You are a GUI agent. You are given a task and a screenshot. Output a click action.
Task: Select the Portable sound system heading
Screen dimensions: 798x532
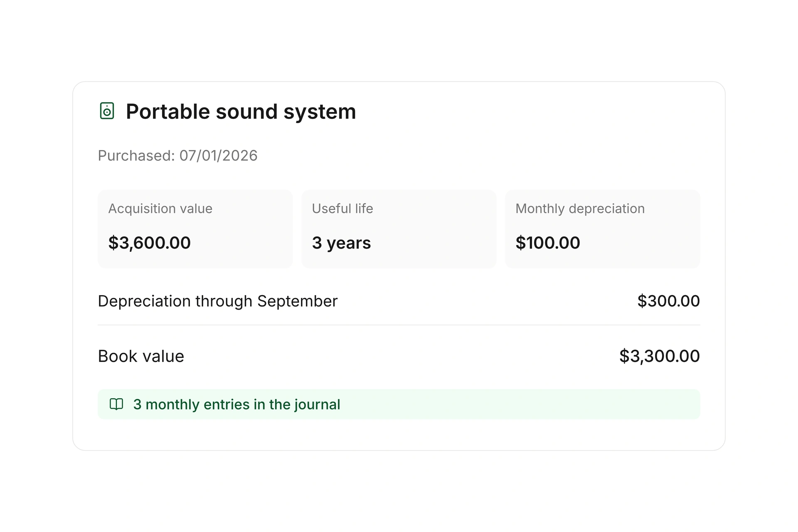pos(241,111)
